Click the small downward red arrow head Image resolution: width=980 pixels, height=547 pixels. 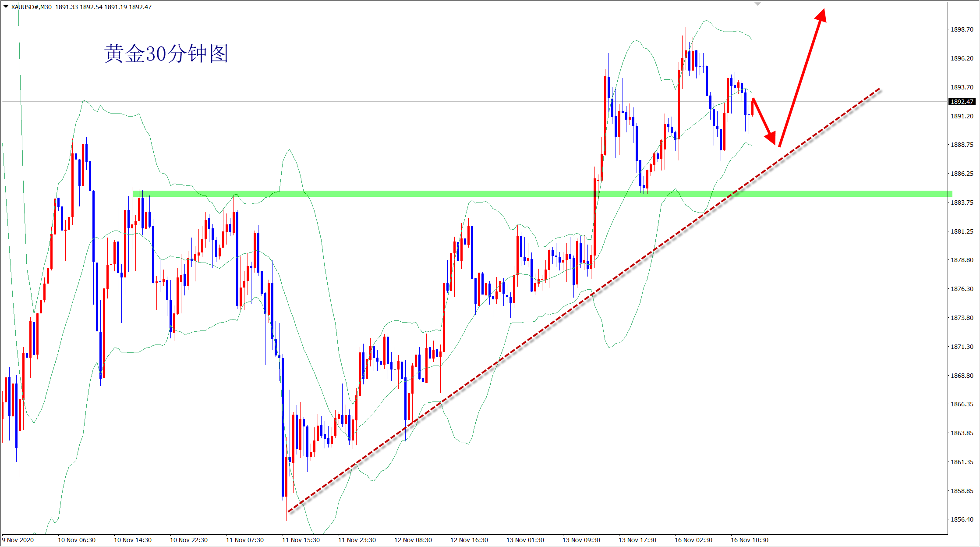point(771,138)
